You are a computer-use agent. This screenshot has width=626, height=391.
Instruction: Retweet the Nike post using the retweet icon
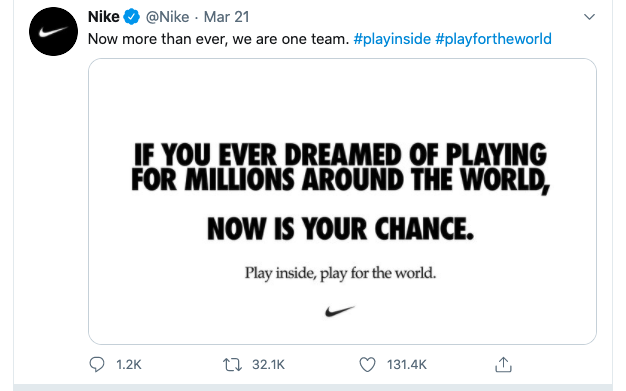tap(232, 365)
